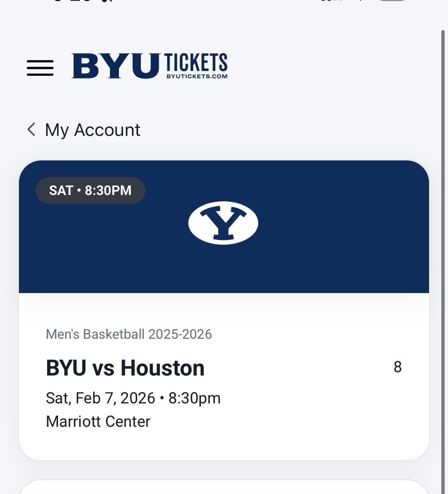Tap the Marriott Center venue text
448x494 pixels.
98,422
